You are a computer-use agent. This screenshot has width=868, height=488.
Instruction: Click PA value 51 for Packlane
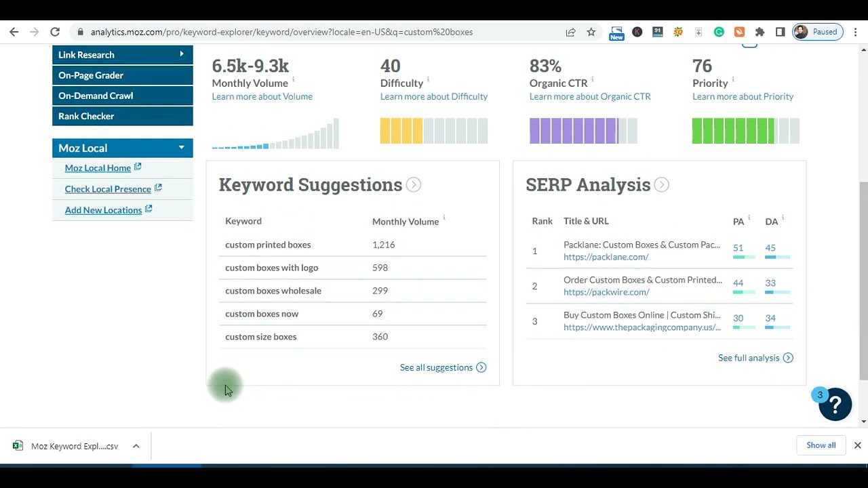pos(738,248)
